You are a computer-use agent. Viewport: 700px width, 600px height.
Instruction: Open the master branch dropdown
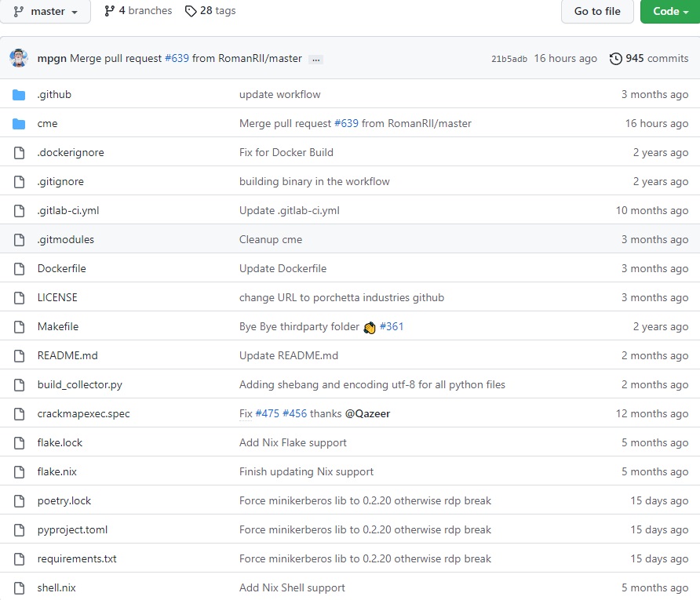coord(45,11)
